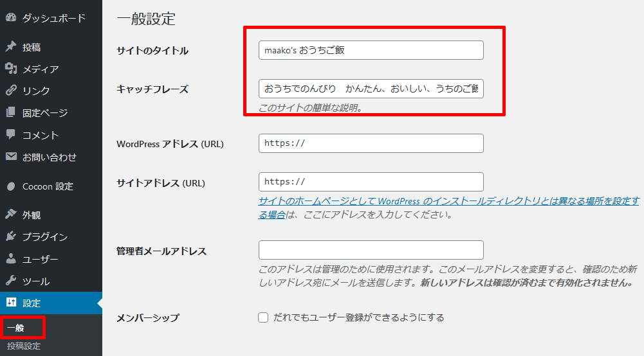
Task: Click the pages icon beside 固定ページ
Action: coord(11,112)
